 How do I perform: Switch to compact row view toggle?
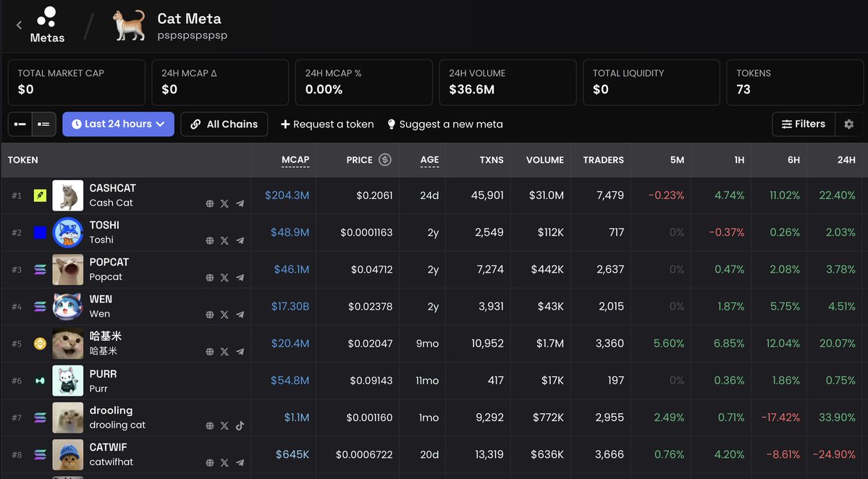20,124
